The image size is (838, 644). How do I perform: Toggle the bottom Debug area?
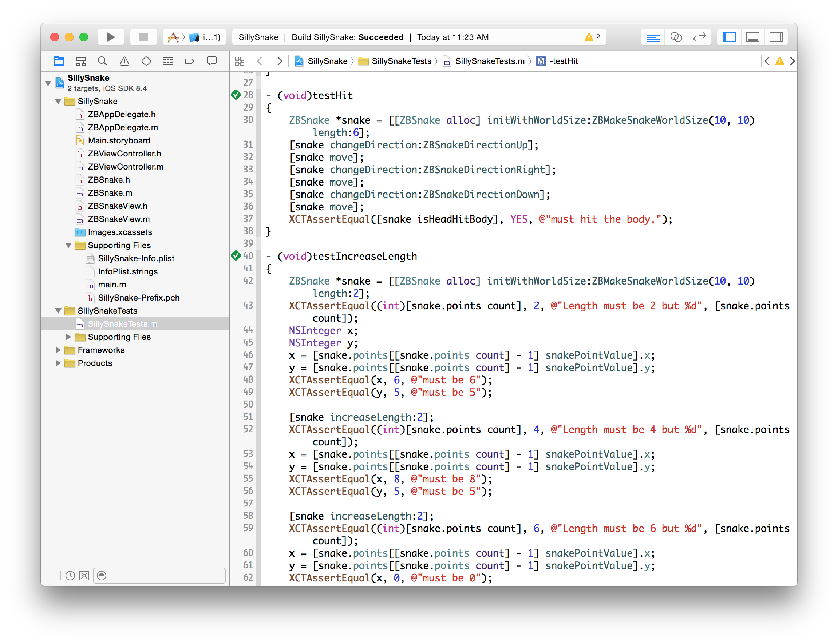(x=752, y=37)
